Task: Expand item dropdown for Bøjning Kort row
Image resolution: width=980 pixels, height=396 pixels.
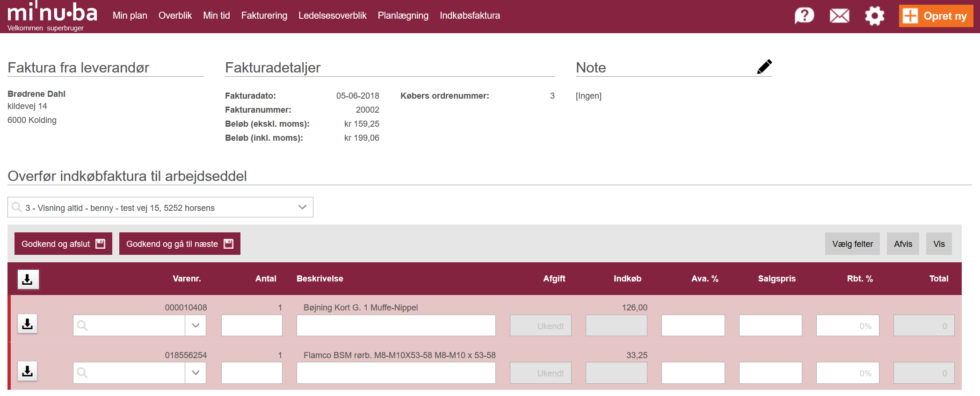Action: click(x=196, y=325)
